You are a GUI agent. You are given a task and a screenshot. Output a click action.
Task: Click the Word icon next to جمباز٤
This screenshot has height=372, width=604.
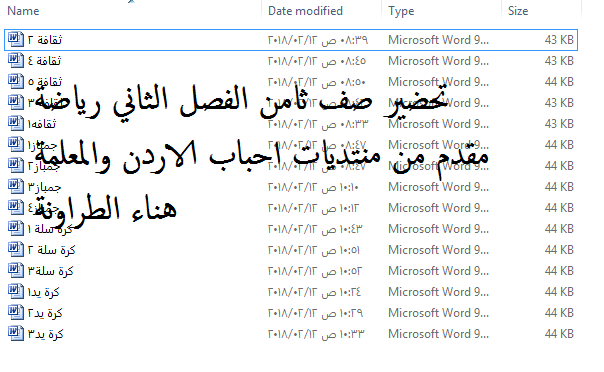[x=16, y=208]
